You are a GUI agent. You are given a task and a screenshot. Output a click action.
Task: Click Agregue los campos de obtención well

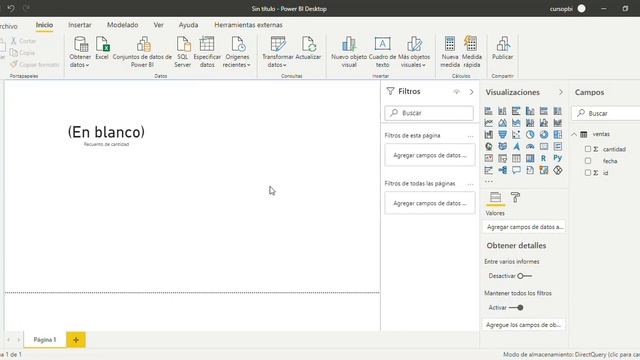[x=524, y=325]
